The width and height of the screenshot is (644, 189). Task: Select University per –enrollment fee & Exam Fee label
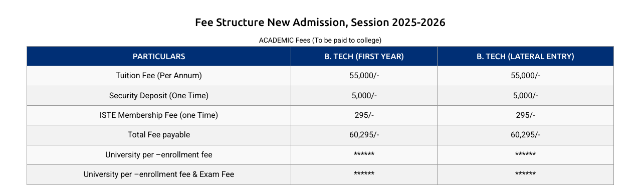(159, 174)
